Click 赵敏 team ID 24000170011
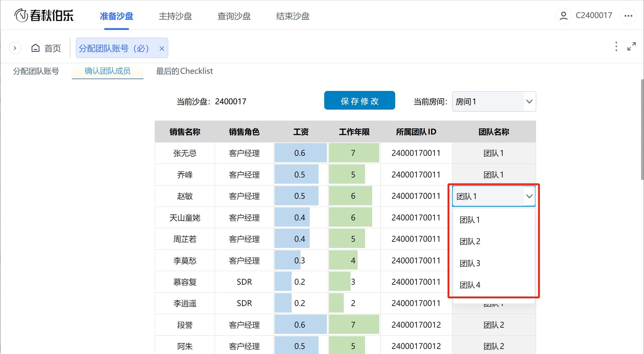The width and height of the screenshot is (644, 354). point(416,196)
